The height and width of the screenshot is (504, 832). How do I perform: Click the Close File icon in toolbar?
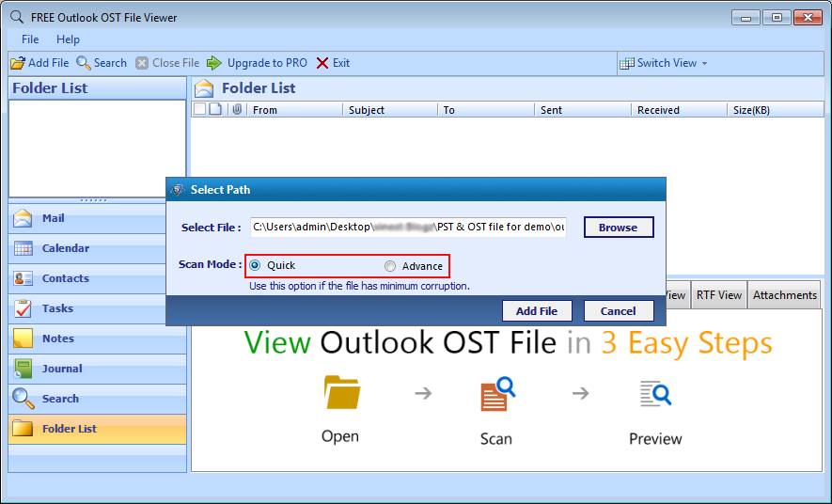tap(142, 63)
